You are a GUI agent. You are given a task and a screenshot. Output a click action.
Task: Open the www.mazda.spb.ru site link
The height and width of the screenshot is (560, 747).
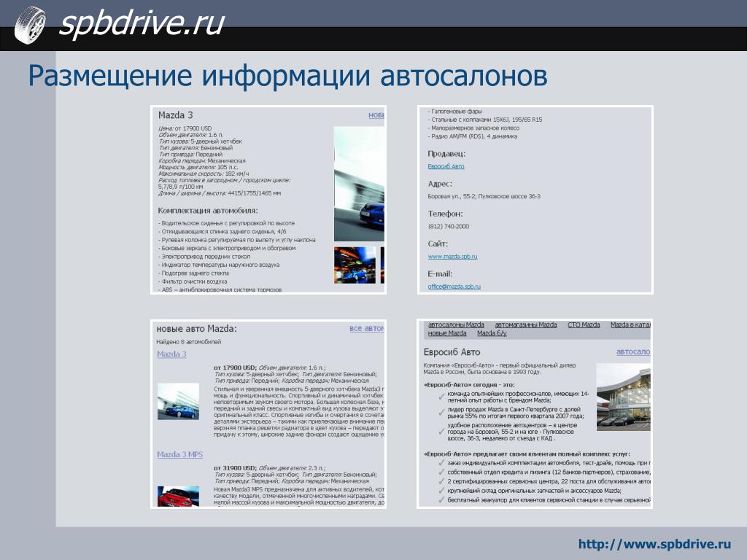point(452,256)
